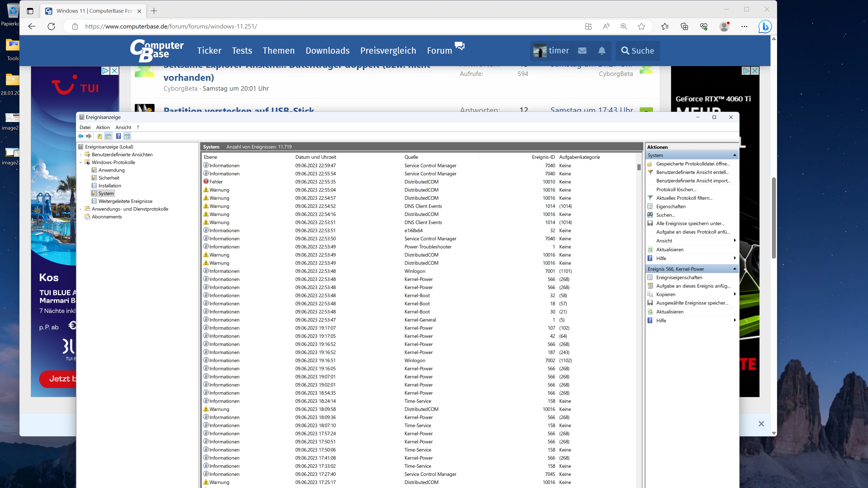
Task: Collapse the Windows-Protokolle tree node
Action: click(81, 162)
